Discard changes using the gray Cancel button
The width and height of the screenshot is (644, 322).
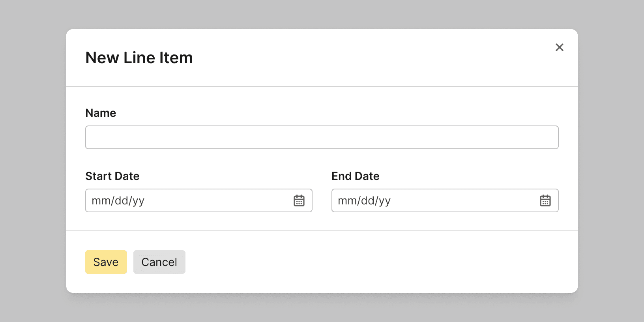pos(159,262)
